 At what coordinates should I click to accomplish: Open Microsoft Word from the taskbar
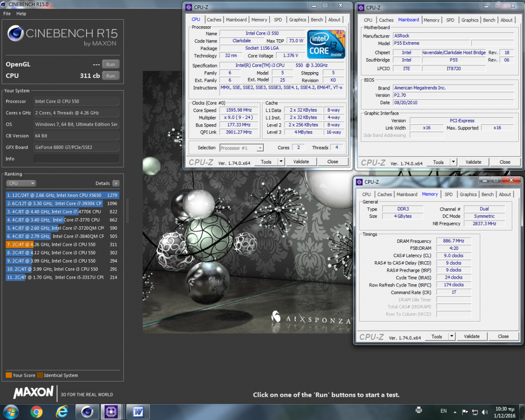click(138, 412)
